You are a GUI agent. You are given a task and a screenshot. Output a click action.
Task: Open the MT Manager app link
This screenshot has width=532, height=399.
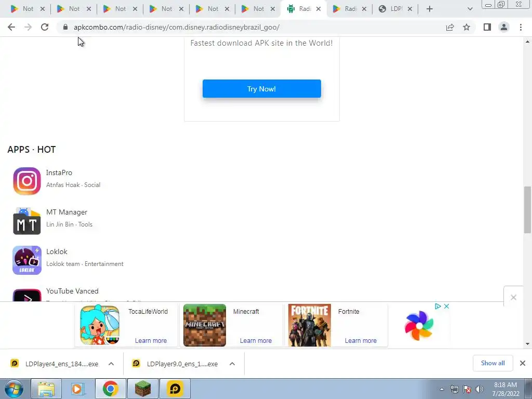point(67,212)
